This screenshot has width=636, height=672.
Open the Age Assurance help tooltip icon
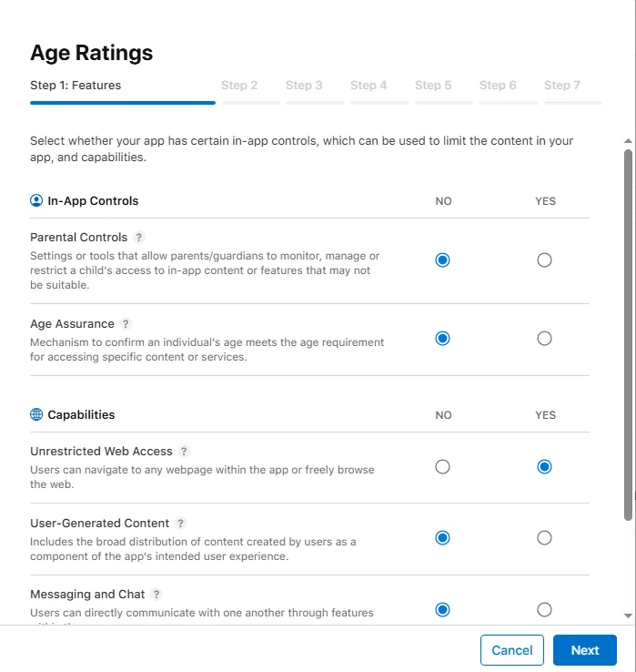point(126,324)
